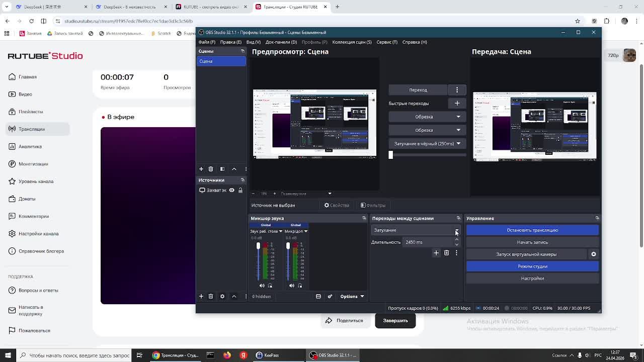644x362 pixels.
Task: Open the Windows Start menu
Action: click(8, 355)
